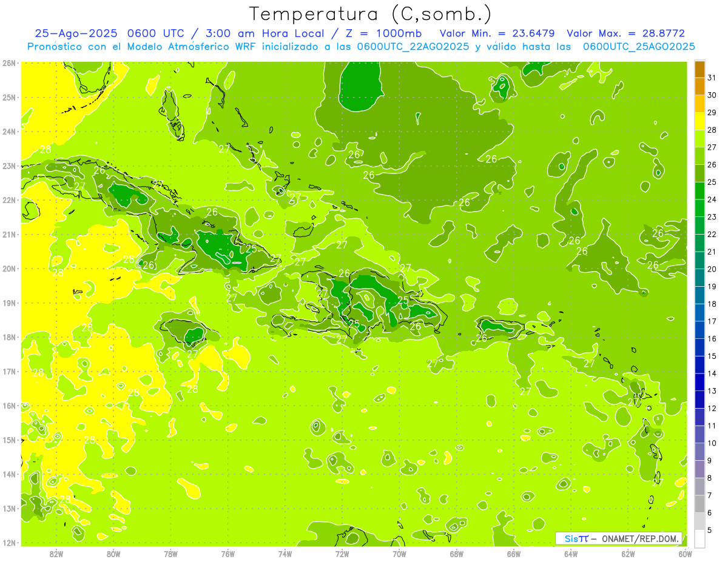Click the '78W' longitude axis label
This screenshot has height=562, width=728.
pyautogui.click(x=170, y=554)
